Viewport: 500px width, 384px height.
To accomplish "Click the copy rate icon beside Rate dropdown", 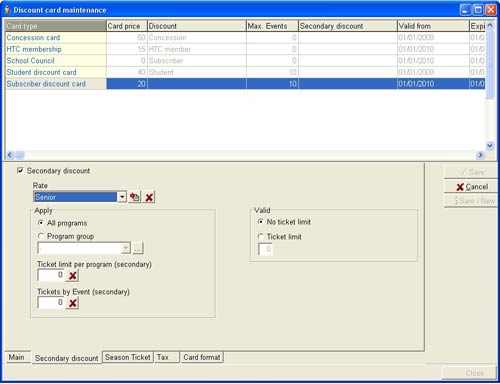I will 135,197.
